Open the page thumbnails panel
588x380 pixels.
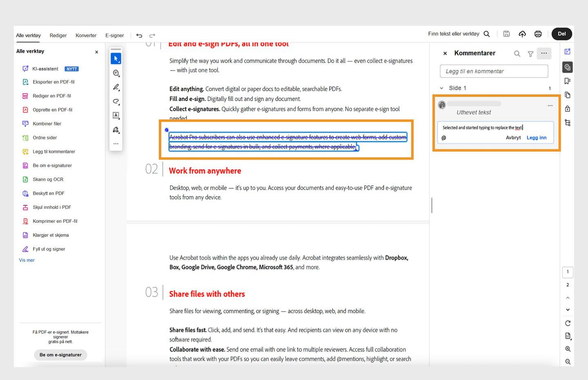568,95
